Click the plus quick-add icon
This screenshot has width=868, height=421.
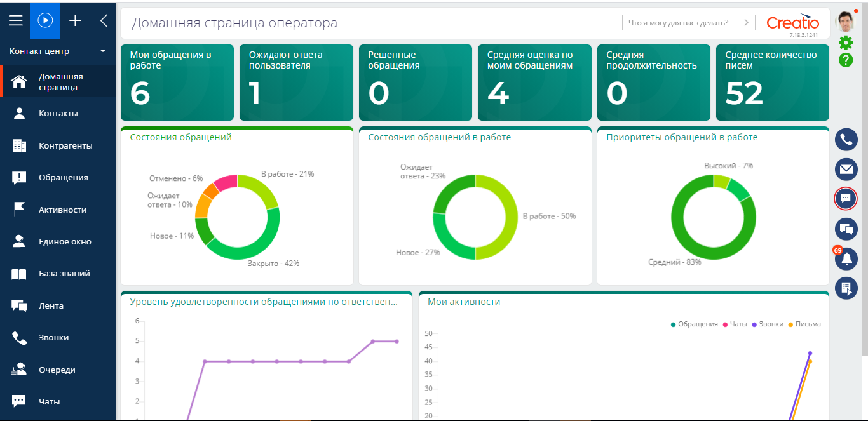[x=75, y=20]
